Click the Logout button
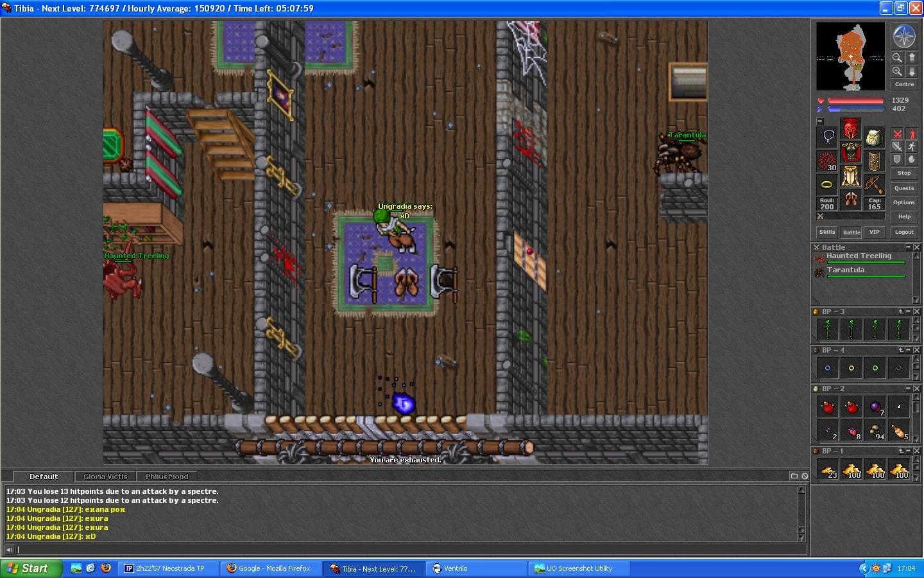 tap(904, 232)
